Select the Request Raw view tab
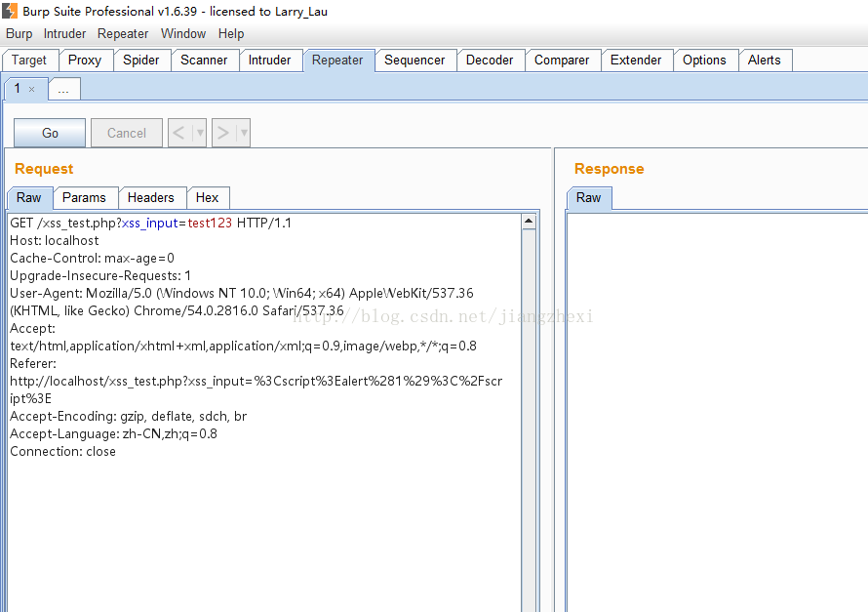The width and height of the screenshot is (868, 612). click(x=29, y=198)
